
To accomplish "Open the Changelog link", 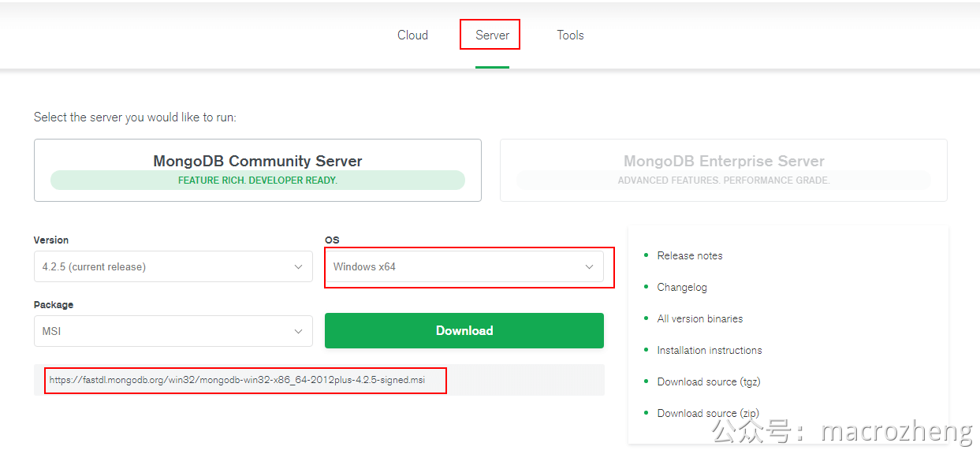I will click(682, 287).
